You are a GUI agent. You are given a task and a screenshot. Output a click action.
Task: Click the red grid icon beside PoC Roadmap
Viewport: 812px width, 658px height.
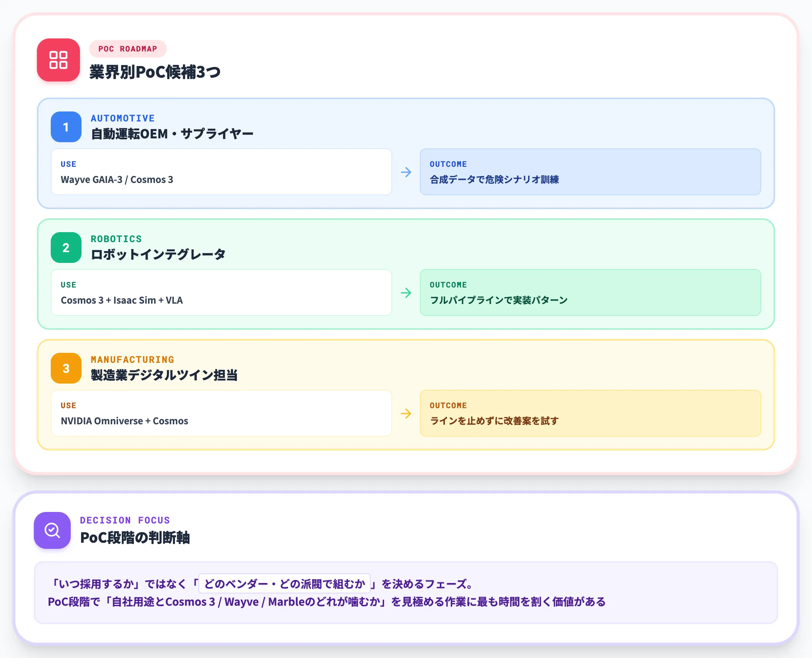tap(58, 60)
